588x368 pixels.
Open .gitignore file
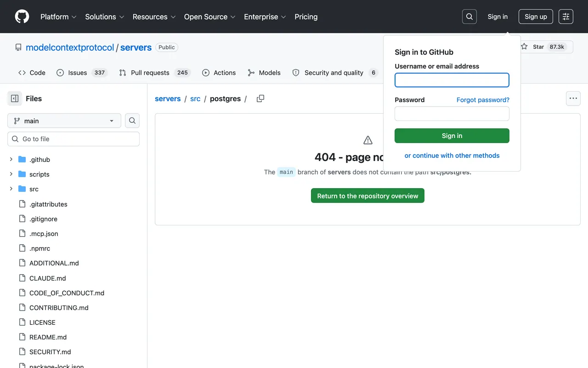coord(43,219)
